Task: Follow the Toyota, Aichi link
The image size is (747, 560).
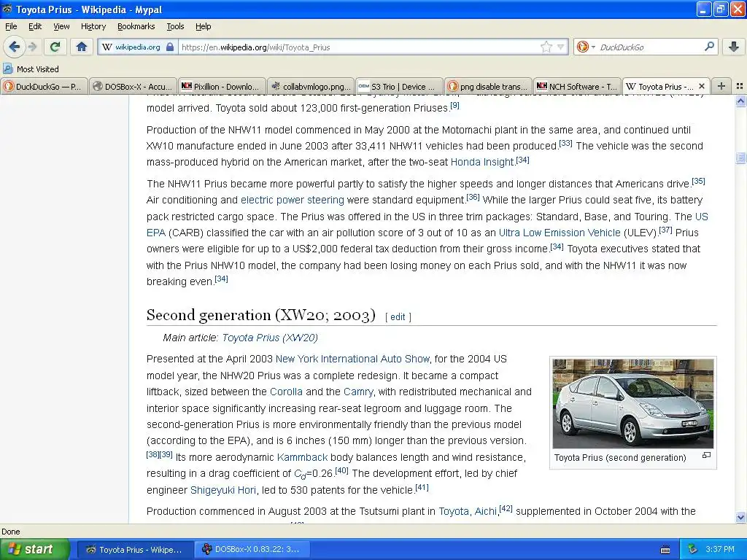Action: [x=468, y=511]
